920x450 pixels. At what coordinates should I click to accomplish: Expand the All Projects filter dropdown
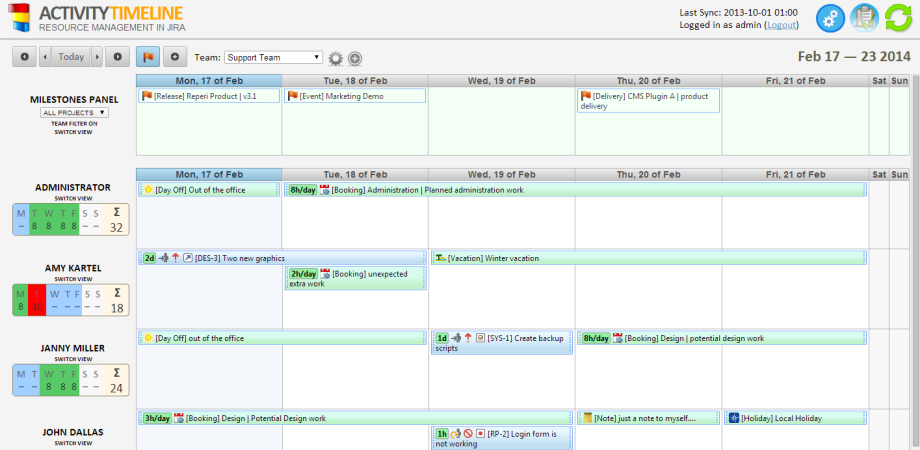74,113
